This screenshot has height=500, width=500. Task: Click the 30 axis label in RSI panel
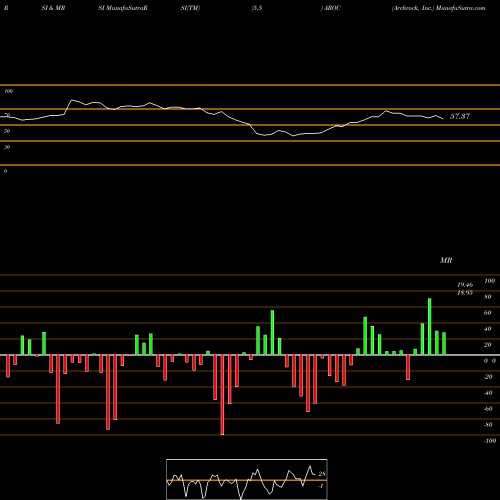(x=7, y=147)
